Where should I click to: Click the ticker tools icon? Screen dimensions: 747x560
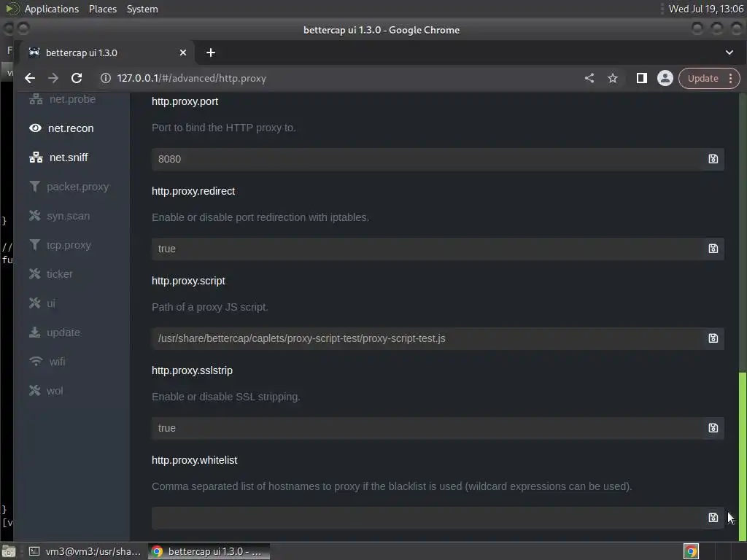(35, 274)
